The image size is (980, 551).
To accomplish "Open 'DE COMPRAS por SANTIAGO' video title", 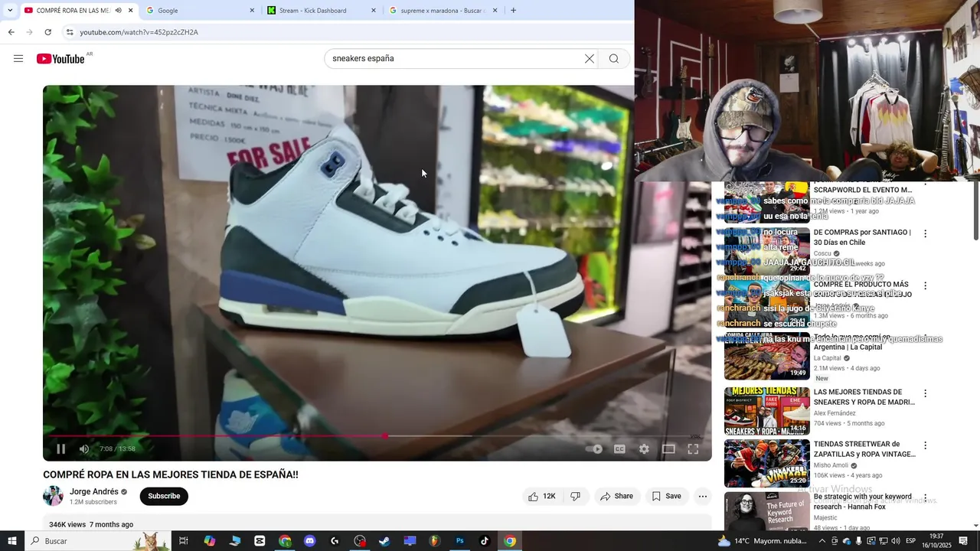I will 862,237.
